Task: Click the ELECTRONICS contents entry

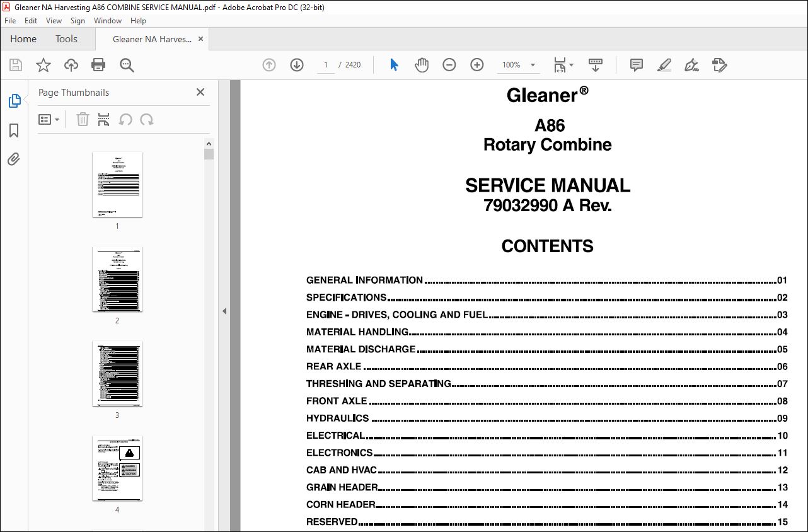Action: tap(546, 453)
